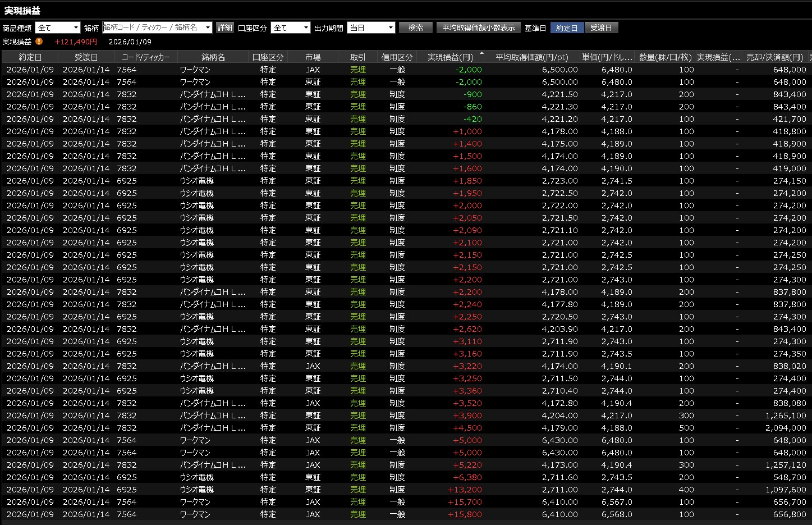This screenshot has height=525, width=812.
Task: Open the 出力期間 dropdown set to 当日
Action: point(391,28)
